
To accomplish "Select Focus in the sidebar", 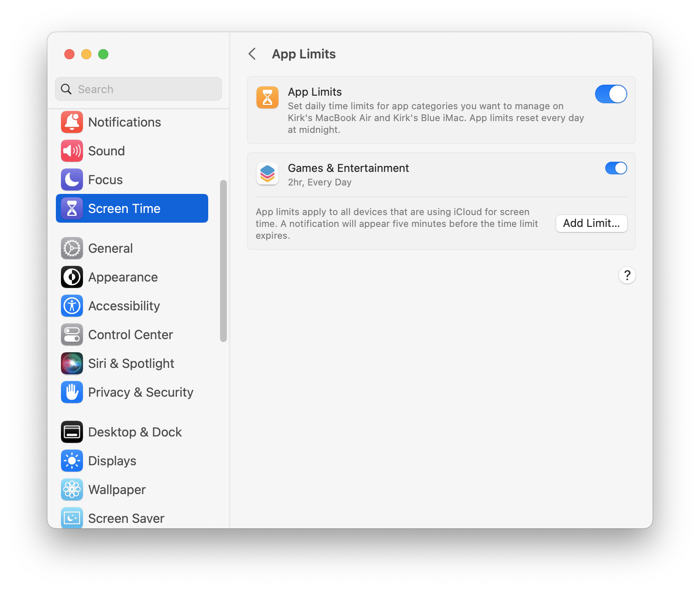I will [132, 180].
